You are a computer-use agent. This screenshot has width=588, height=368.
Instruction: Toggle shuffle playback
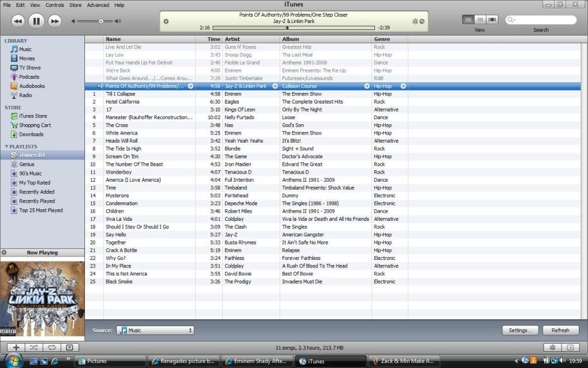34,347
